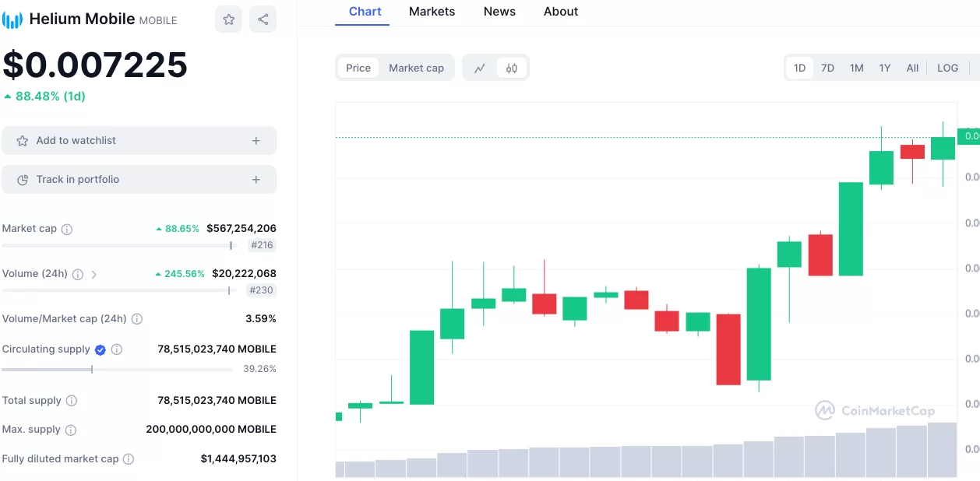980x481 pixels.
Task: Open the News tab
Action: [499, 12]
